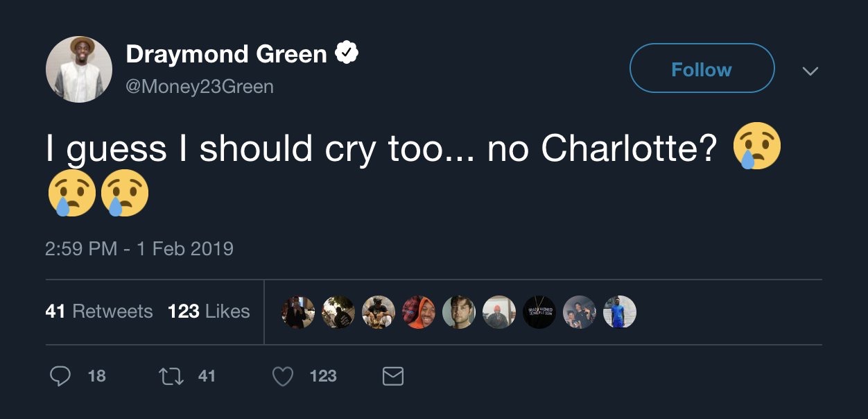Open the fifth liker avatar in the row
This screenshot has height=419, width=868.
pyautogui.click(x=459, y=312)
